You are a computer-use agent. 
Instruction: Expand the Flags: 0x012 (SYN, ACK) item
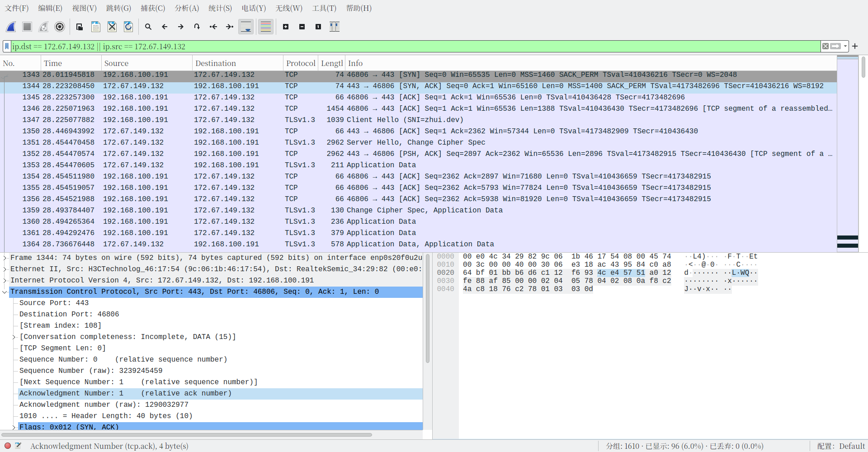(14, 427)
